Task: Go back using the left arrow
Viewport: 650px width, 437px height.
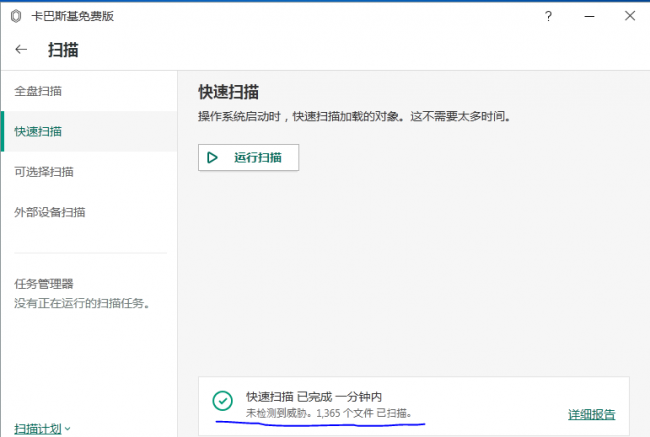Action: [x=21, y=50]
